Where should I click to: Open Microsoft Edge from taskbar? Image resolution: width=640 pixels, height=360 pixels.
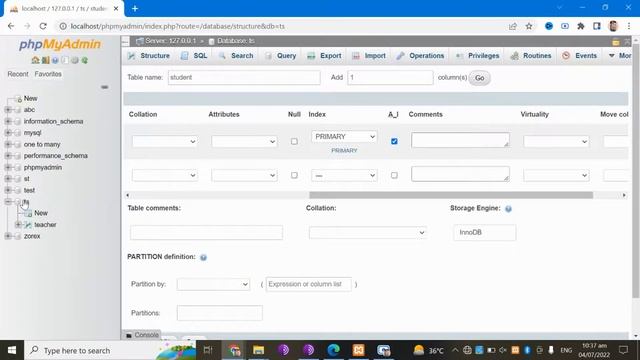pyautogui.click(x=333, y=350)
